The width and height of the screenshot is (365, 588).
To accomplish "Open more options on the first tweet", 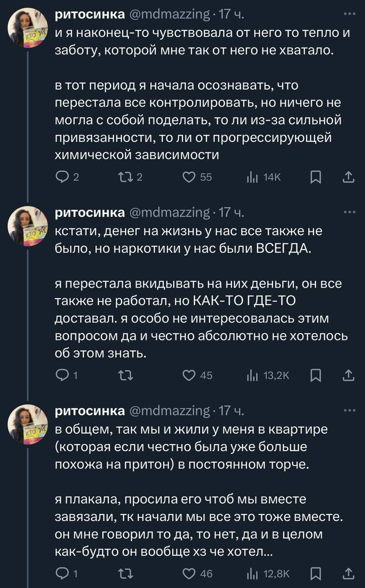I will [349, 14].
